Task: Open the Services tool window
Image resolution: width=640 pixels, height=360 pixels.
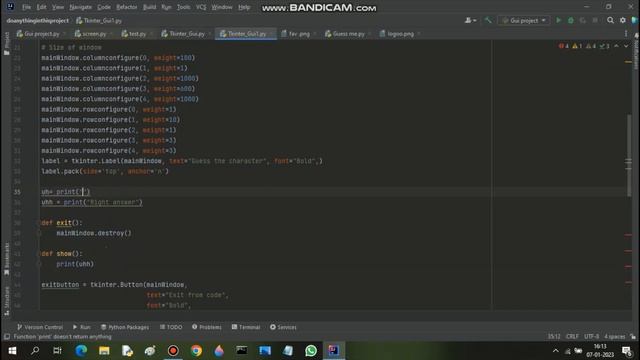Action: pyautogui.click(x=283, y=327)
